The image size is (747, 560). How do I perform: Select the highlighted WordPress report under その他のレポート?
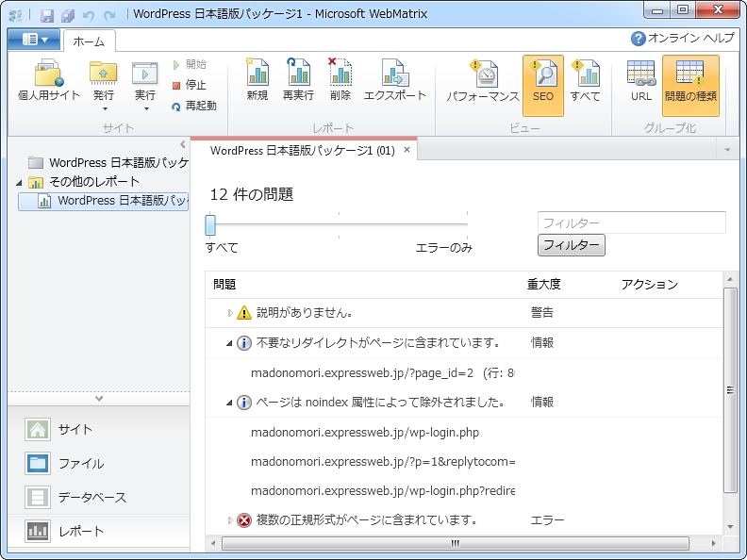point(104,201)
